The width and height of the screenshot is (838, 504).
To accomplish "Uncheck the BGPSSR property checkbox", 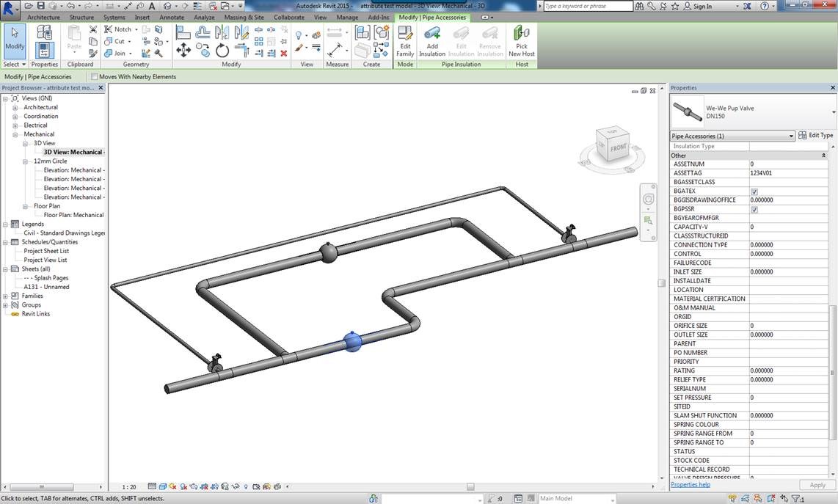I will 754,210.
